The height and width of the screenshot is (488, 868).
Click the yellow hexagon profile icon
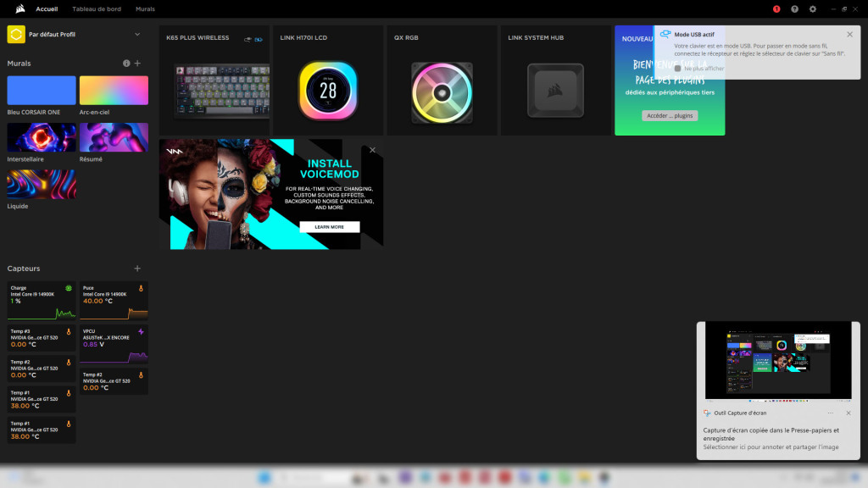coord(16,34)
